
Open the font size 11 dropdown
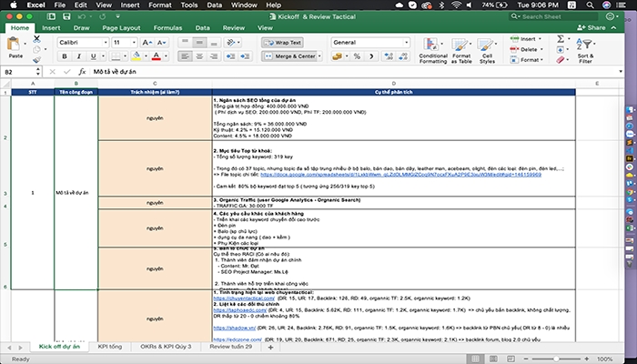coord(134,42)
